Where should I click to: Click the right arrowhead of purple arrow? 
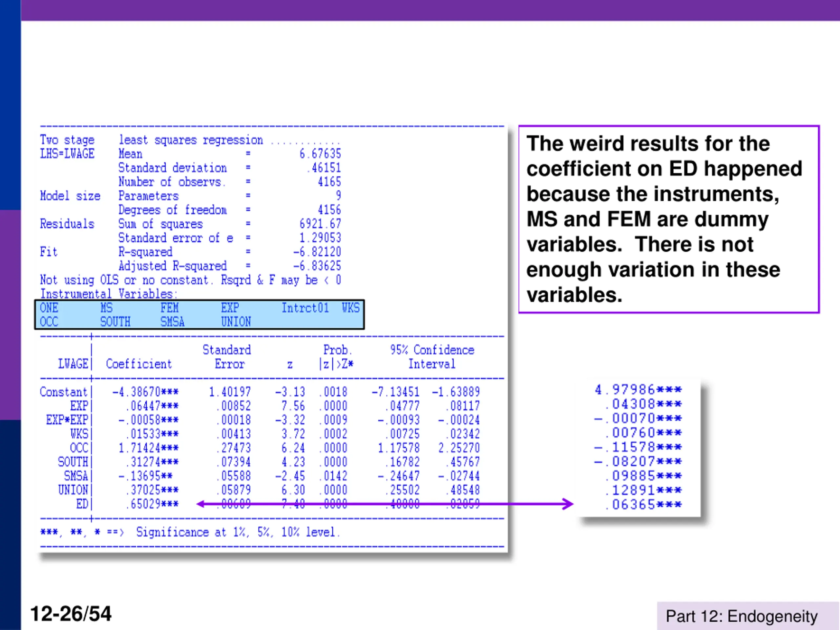click(x=569, y=504)
